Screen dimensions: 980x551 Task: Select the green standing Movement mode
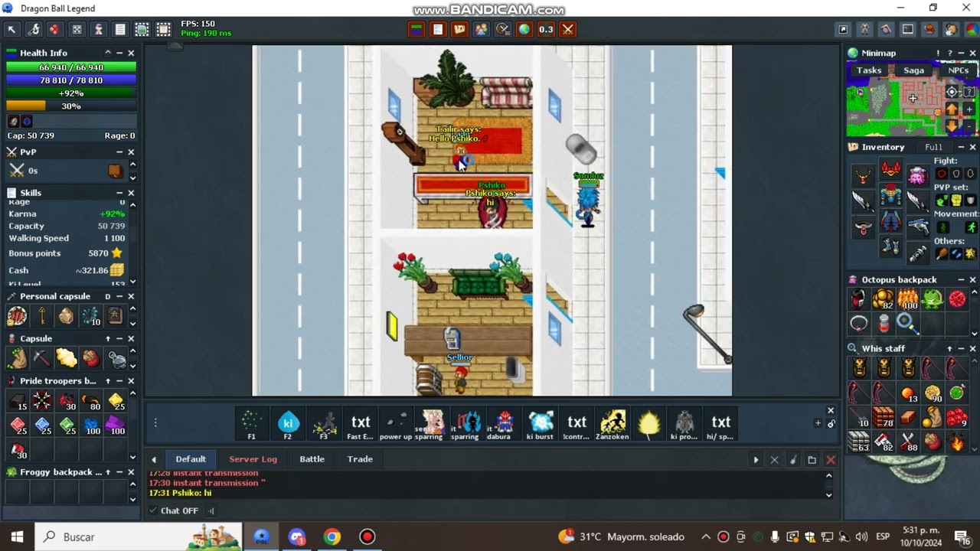(x=942, y=227)
